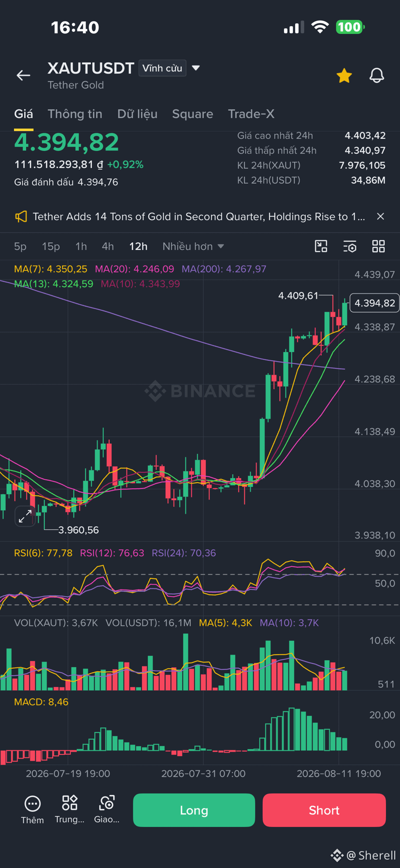This screenshot has width=400, height=868.
Task: Select the 1h timeframe
Action: [81, 247]
